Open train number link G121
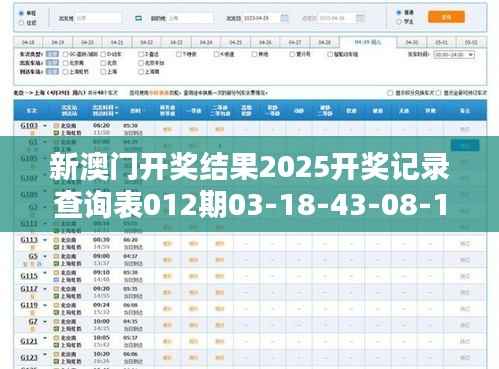 tap(29, 342)
